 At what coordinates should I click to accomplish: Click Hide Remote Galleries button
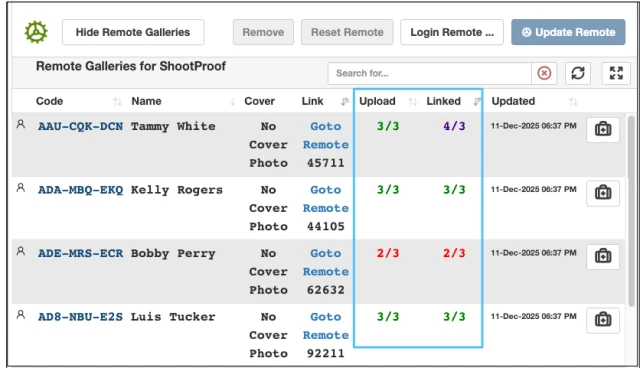coord(133,32)
